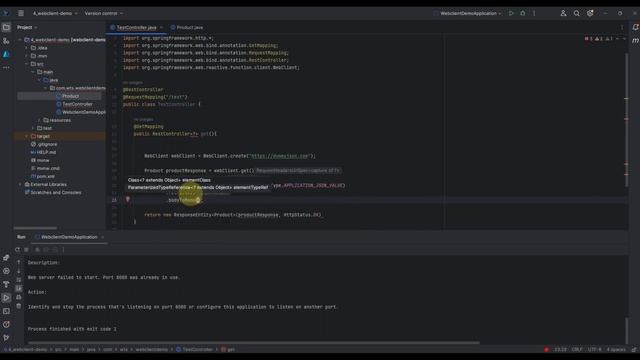This screenshot has width=640, height=360.
Task: Open the Build hammer tool window
Action: 6,284
